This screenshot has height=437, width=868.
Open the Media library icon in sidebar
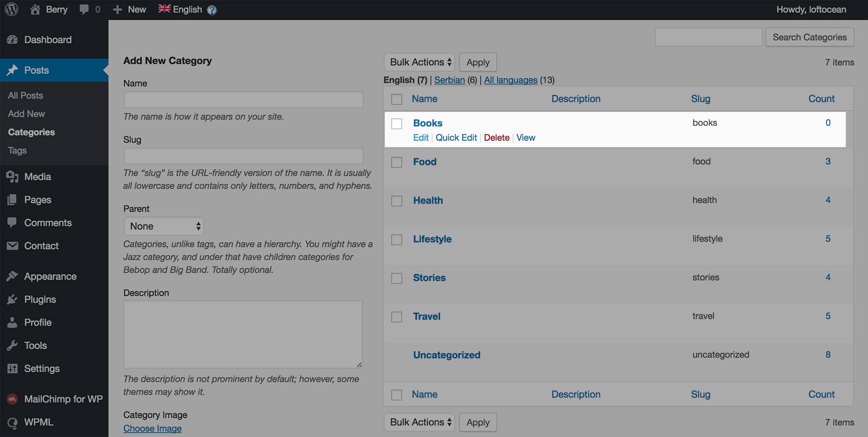13,177
